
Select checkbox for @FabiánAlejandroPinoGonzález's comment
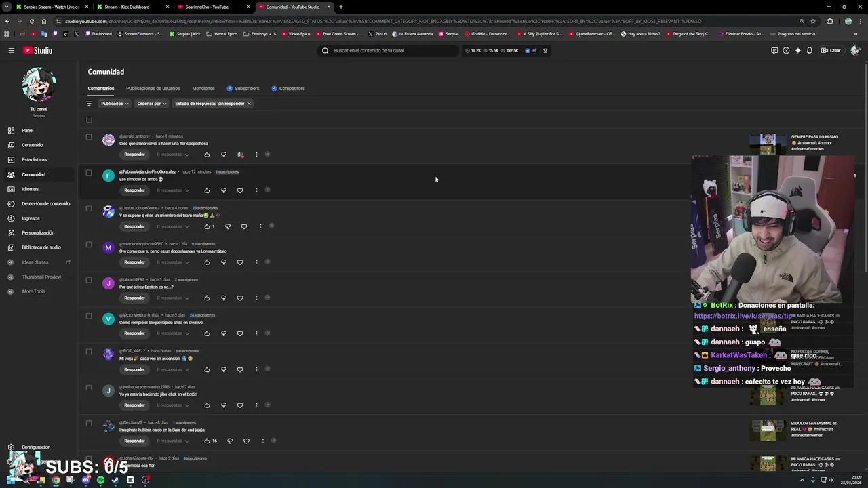[x=89, y=172]
